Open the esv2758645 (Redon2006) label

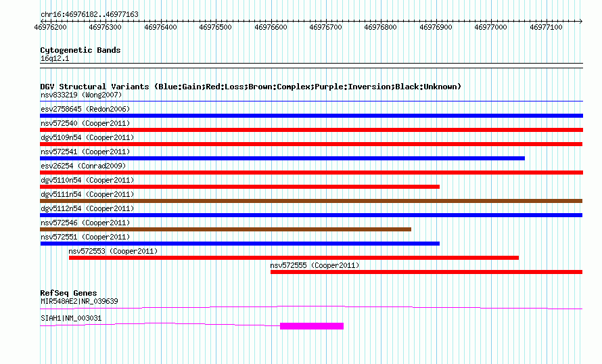85,109
